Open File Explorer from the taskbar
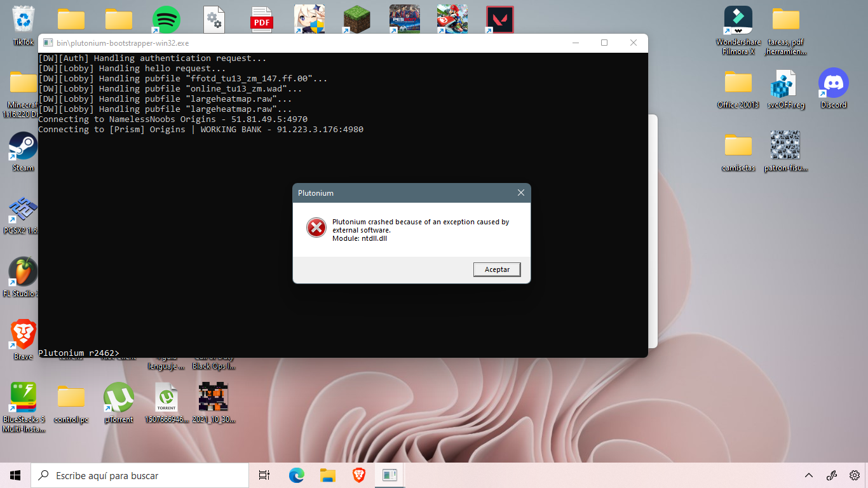This screenshot has width=868, height=488. coord(327,475)
